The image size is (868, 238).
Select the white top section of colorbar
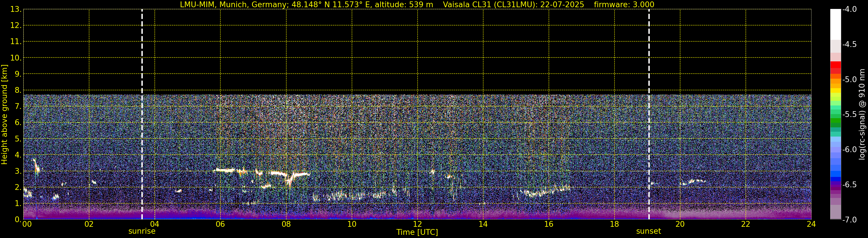tap(835, 24)
